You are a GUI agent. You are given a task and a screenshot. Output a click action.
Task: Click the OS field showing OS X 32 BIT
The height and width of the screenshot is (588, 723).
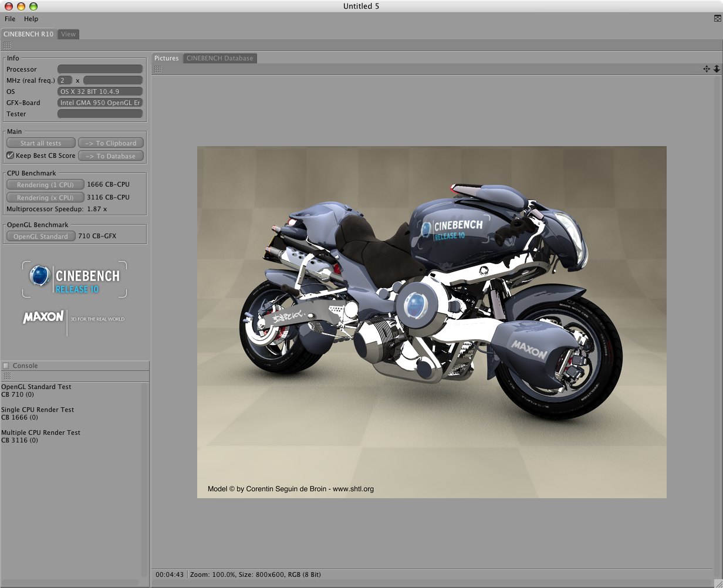(x=100, y=92)
